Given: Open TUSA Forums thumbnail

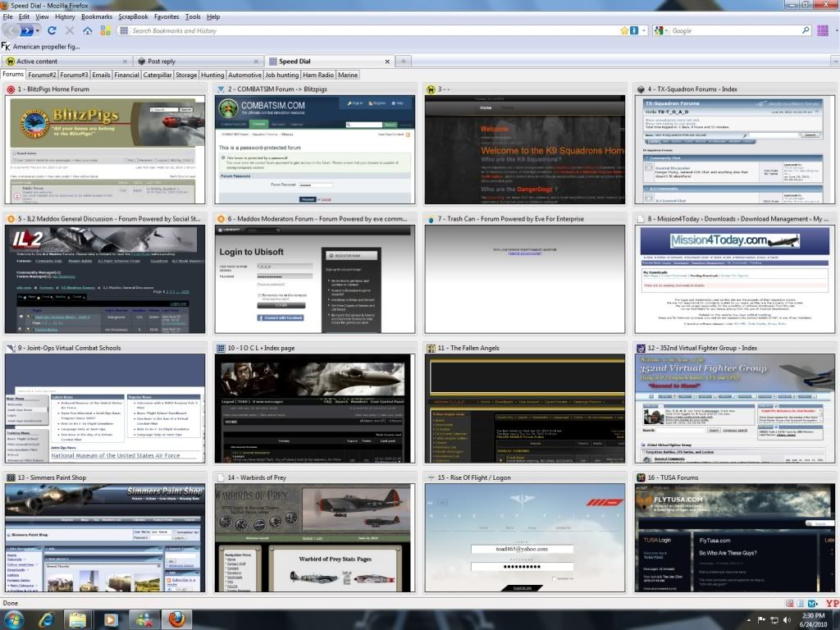Looking at the screenshot, I should [734, 538].
